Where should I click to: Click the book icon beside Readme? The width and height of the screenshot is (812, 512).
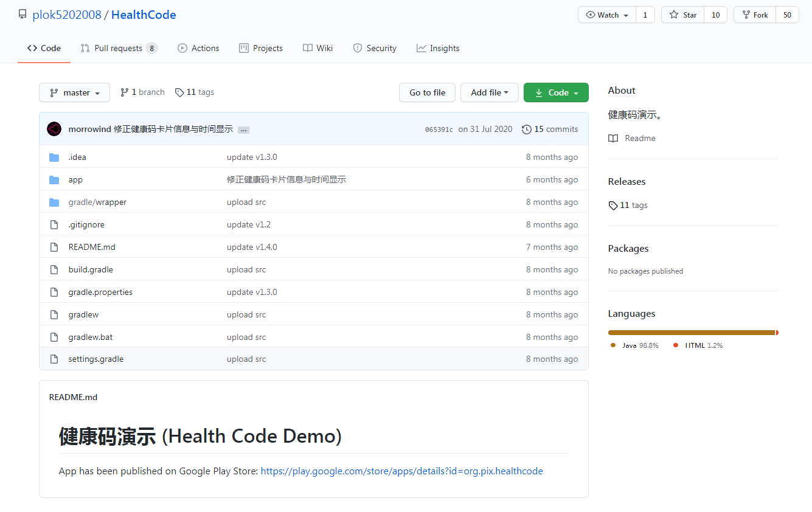(x=613, y=139)
